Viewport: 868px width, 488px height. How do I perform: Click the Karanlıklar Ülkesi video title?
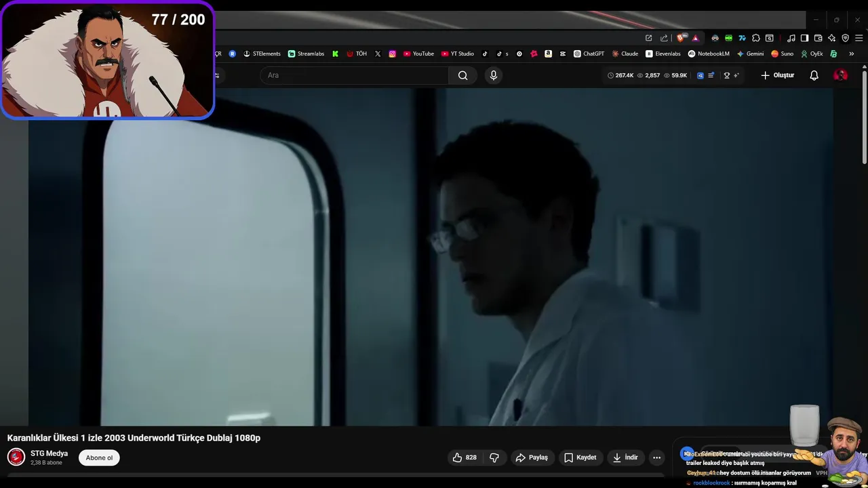[134, 438]
